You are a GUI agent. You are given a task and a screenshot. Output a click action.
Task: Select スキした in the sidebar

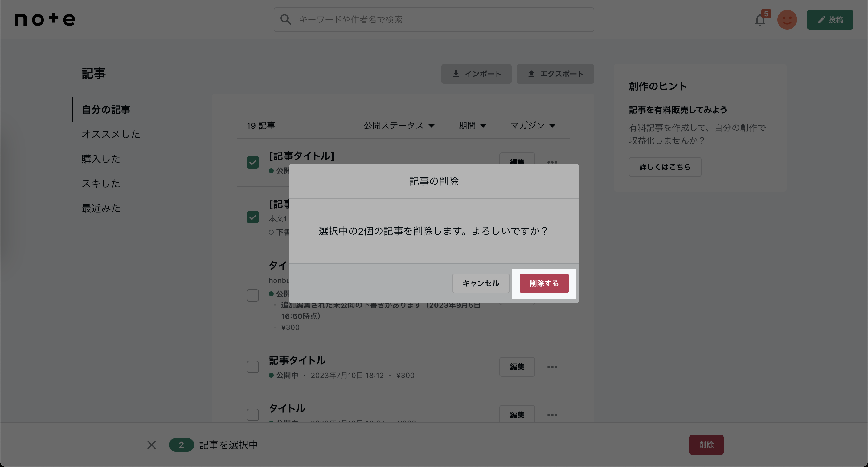click(x=101, y=183)
